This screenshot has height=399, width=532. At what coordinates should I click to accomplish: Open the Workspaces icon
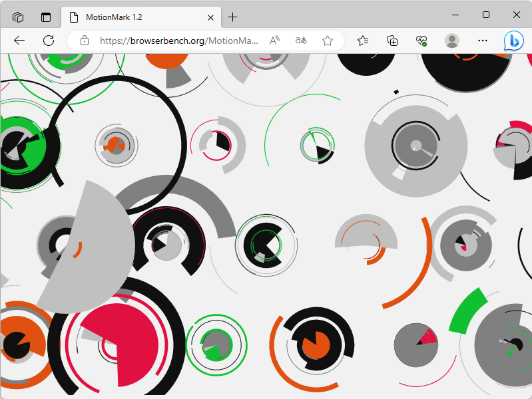pos(18,17)
